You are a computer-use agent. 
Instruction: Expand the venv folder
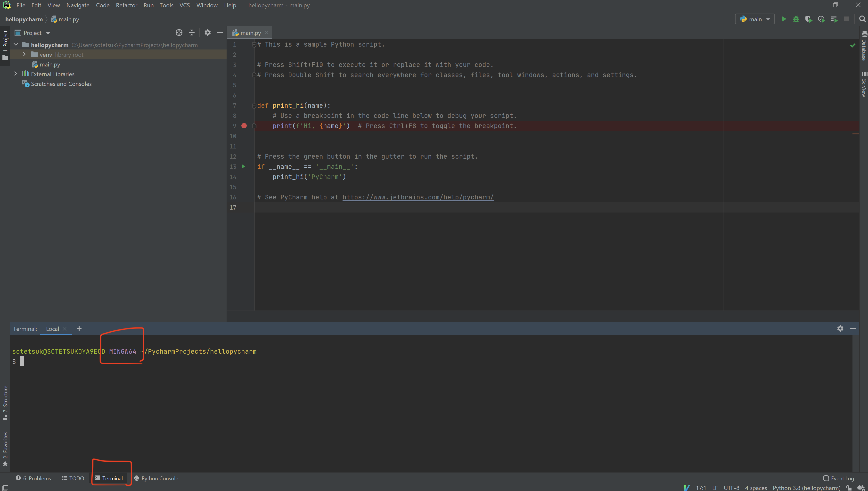tap(24, 54)
